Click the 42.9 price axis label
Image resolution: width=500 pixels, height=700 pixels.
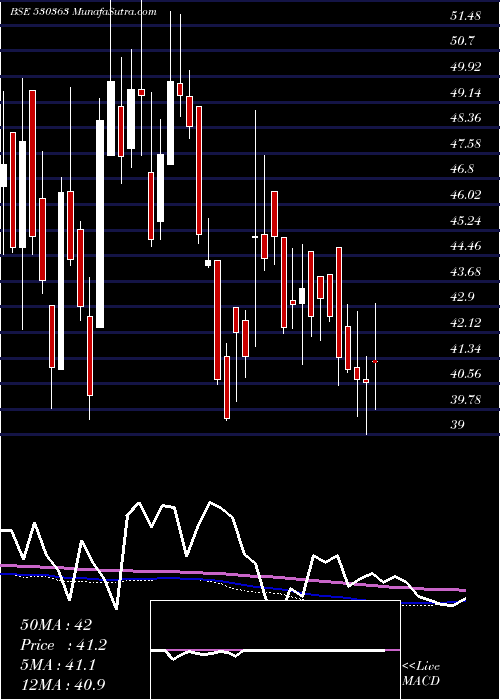click(462, 297)
